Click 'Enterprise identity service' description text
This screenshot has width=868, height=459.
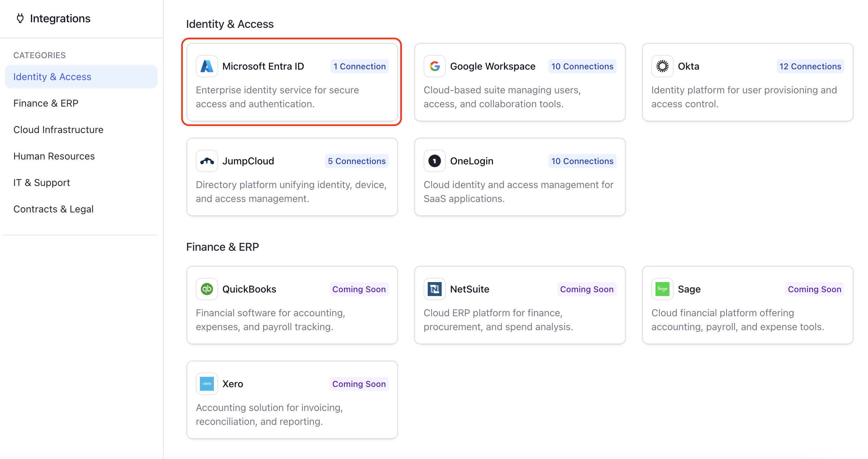277,97
